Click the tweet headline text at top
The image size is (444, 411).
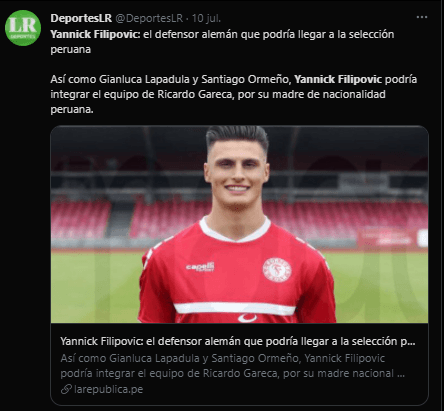[x=222, y=42]
